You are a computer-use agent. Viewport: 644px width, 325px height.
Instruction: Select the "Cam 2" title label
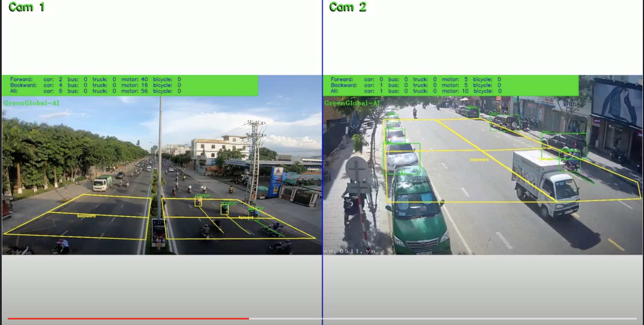tap(348, 7)
